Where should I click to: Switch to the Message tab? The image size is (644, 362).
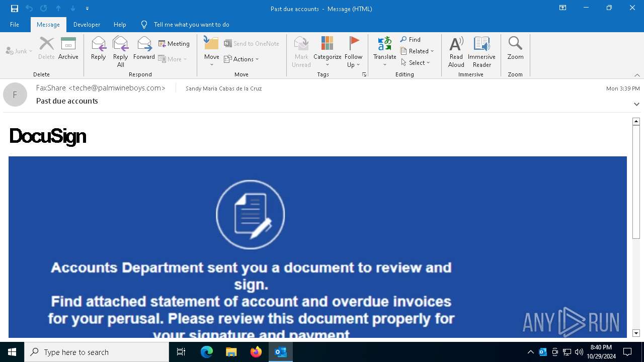coord(48,25)
